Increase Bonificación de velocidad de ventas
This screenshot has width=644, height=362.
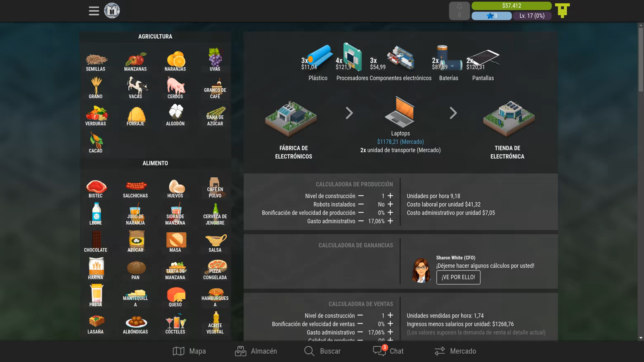(390, 324)
